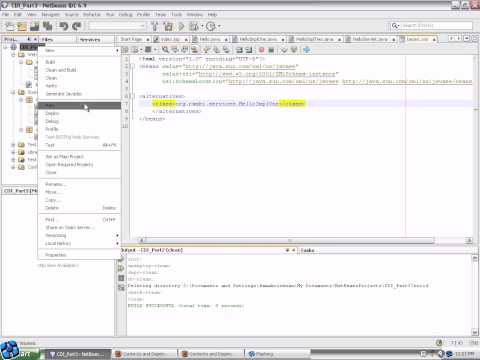Image resolution: width=480 pixels, height=360 pixels.
Task: Click the Clean and Build Main Project icon
Action: pos(168,26)
